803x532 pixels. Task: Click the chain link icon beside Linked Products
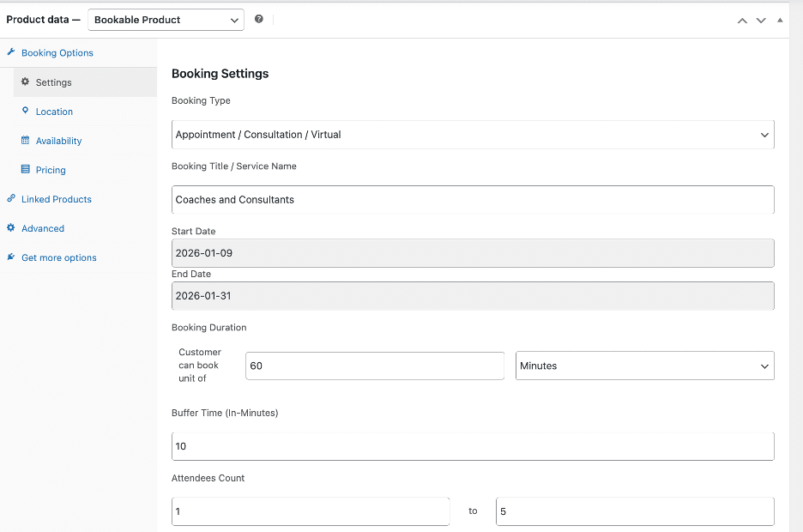(x=11, y=198)
